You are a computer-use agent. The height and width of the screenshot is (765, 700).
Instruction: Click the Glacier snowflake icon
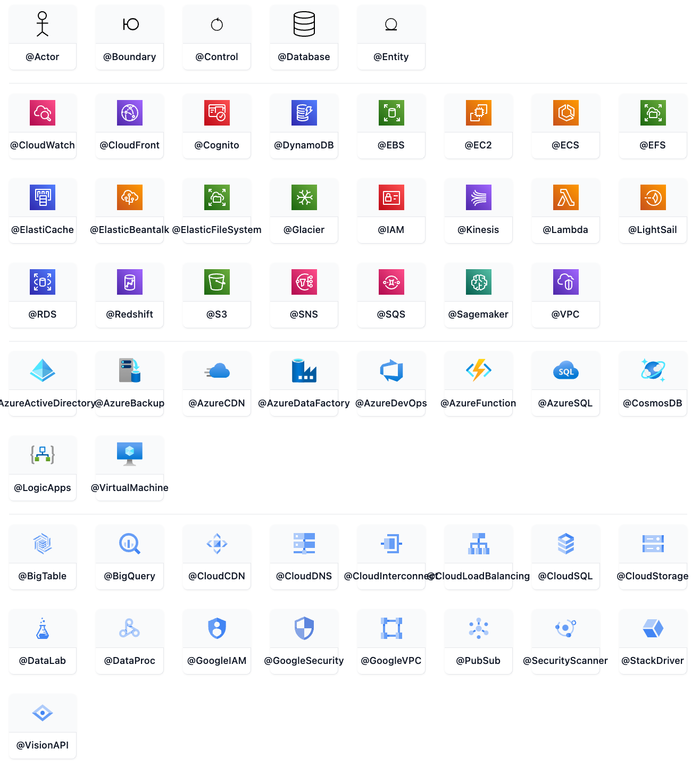pos(304,197)
